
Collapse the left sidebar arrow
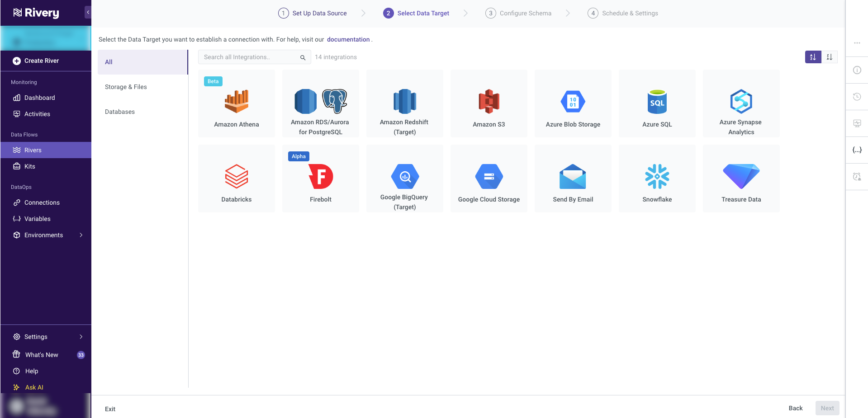point(88,12)
